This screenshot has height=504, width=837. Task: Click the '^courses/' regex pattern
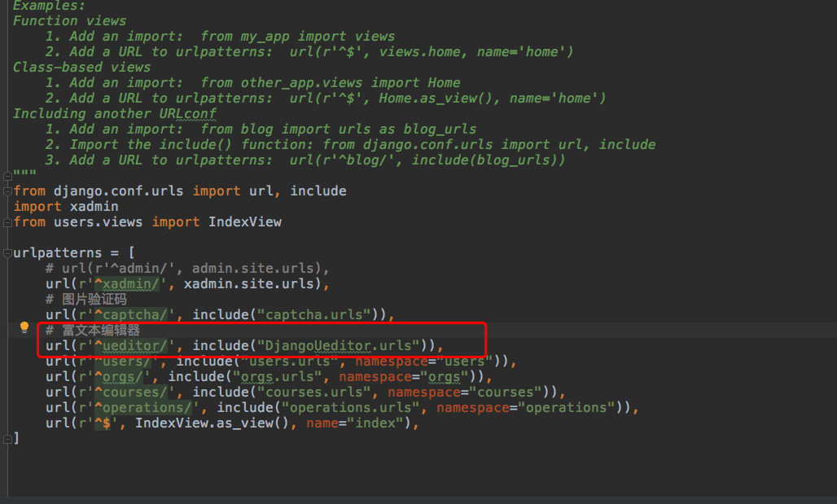pos(131,392)
